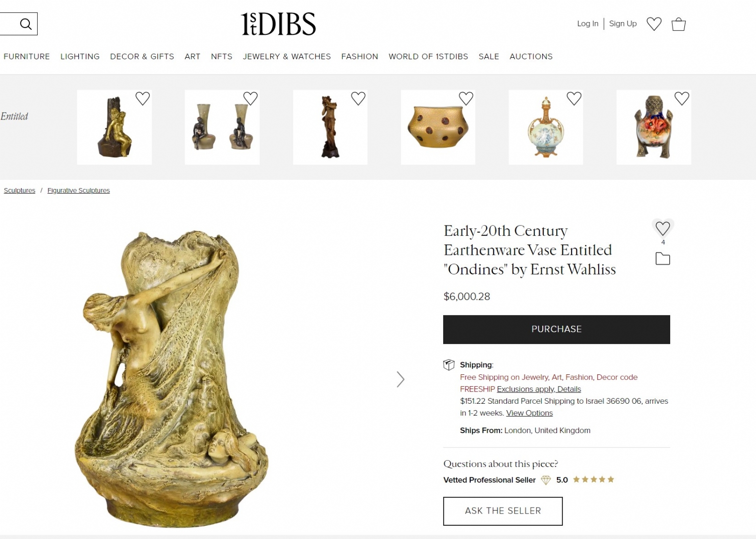This screenshot has height=539, width=756.
Task: Show next product image with chevron
Action: point(401,379)
